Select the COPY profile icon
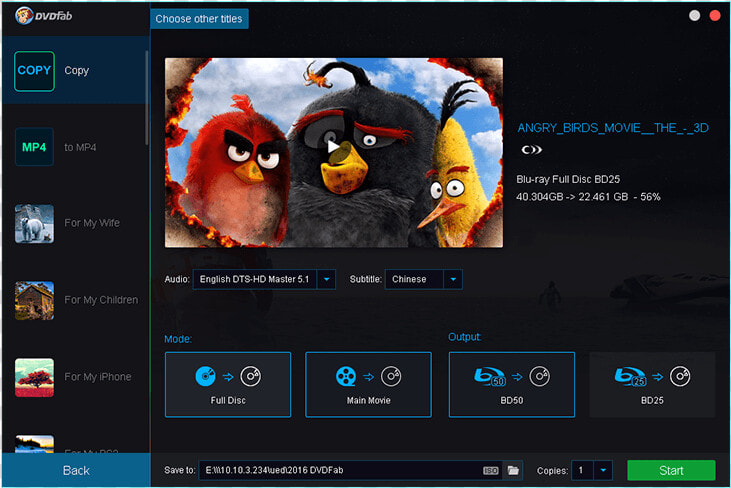 pos(34,71)
